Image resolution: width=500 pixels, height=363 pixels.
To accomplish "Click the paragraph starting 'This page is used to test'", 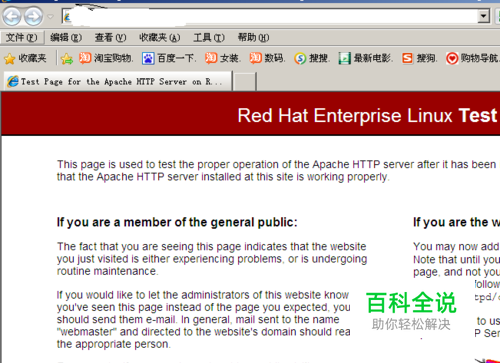I will 276,170.
